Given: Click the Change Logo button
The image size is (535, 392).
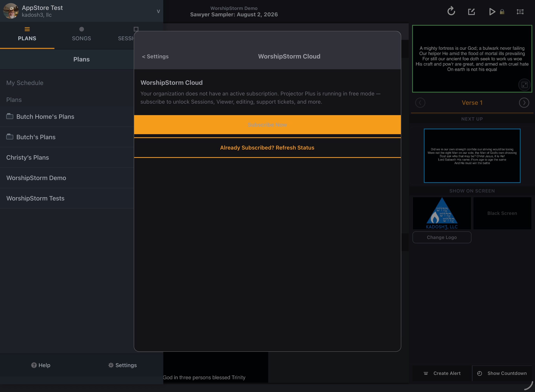Looking at the screenshot, I should coord(442,237).
